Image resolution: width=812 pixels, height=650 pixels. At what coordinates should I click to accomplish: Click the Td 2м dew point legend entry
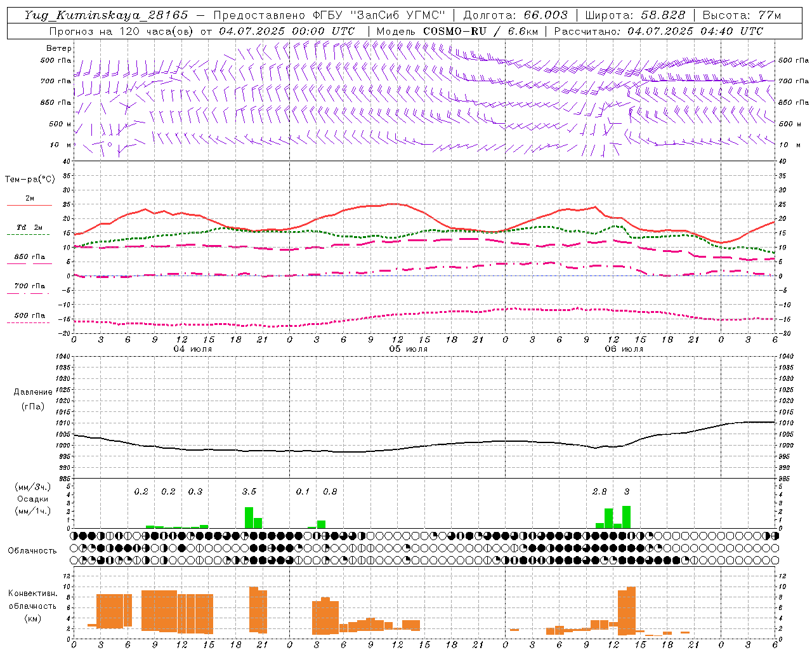pos(30,227)
